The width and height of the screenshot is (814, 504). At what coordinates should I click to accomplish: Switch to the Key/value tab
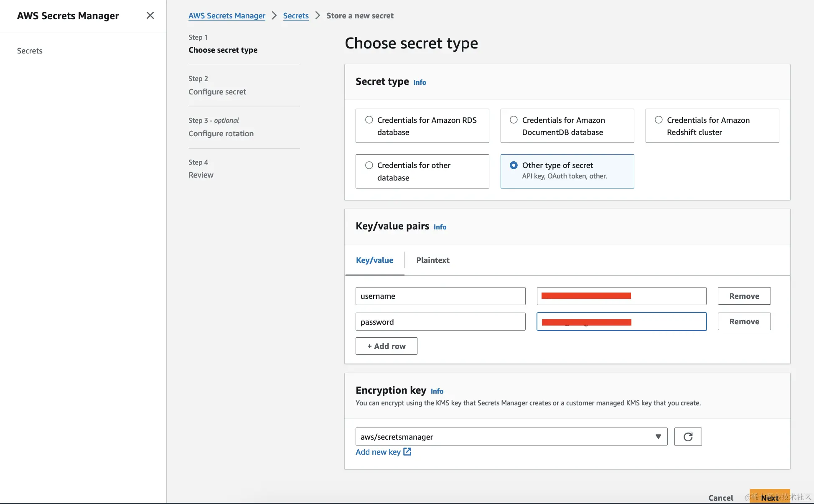pyautogui.click(x=374, y=260)
